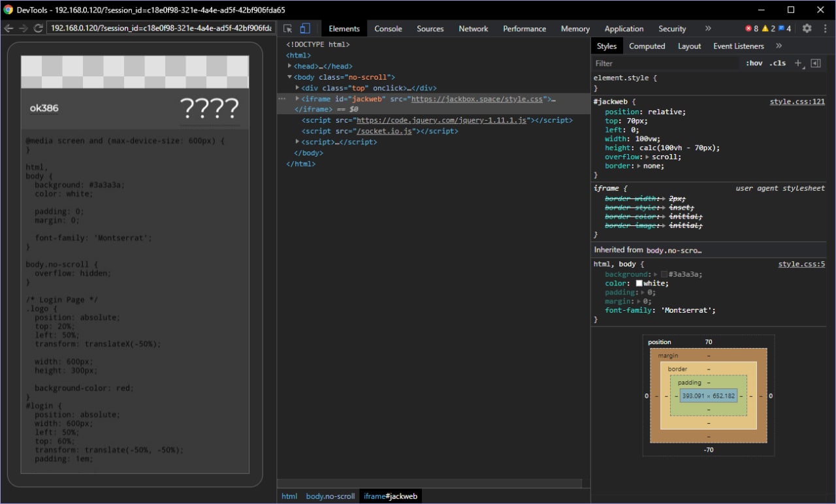Screen dimensions: 836x504
Task: Open the Network tab
Action: 474,29
